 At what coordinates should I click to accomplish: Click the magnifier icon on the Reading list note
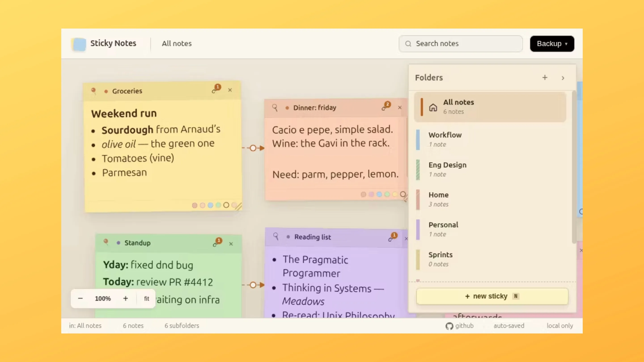[276, 237]
